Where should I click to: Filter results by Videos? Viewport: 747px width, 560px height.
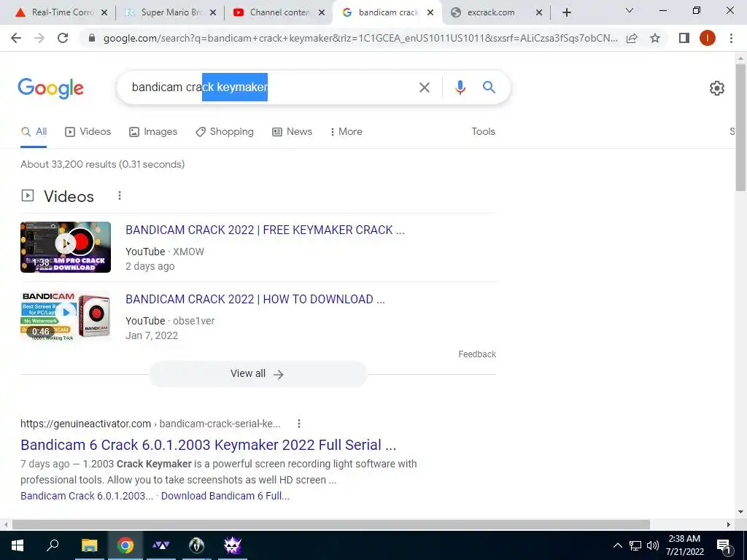point(88,131)
